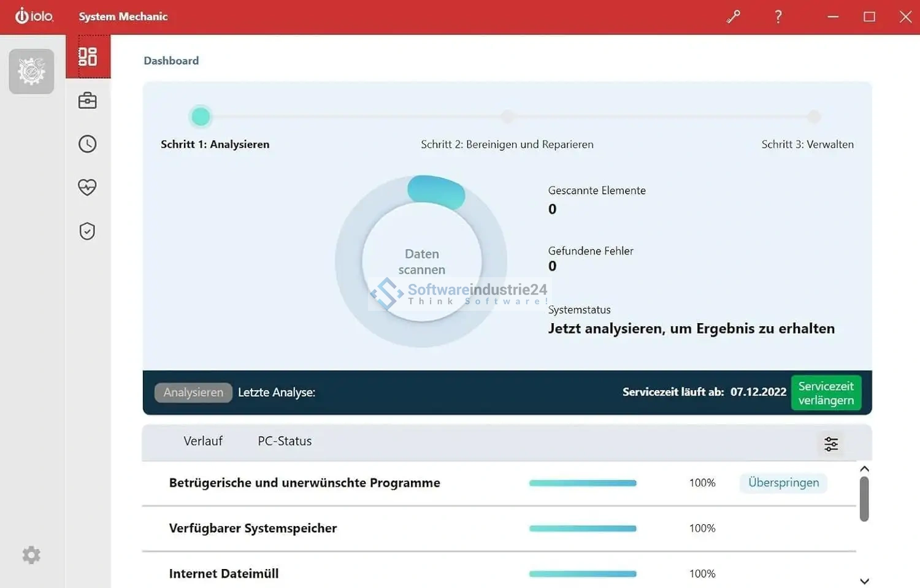Select the System Mechanic gear tile

pyautogui.click(x=31, y=72)
